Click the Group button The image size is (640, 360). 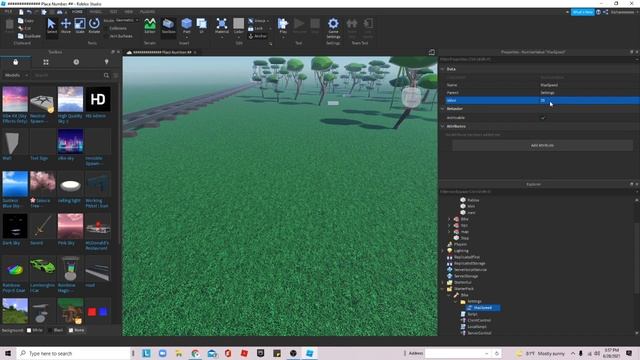[258, 20]
